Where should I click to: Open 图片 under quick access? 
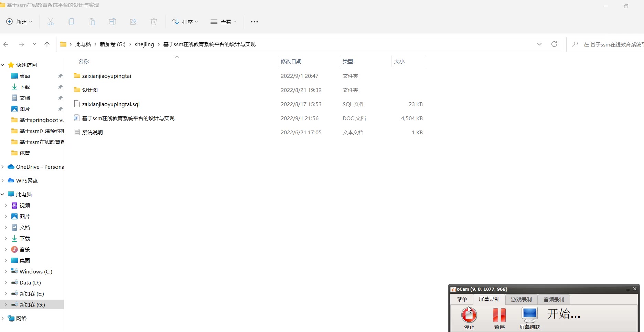point(25,109)
